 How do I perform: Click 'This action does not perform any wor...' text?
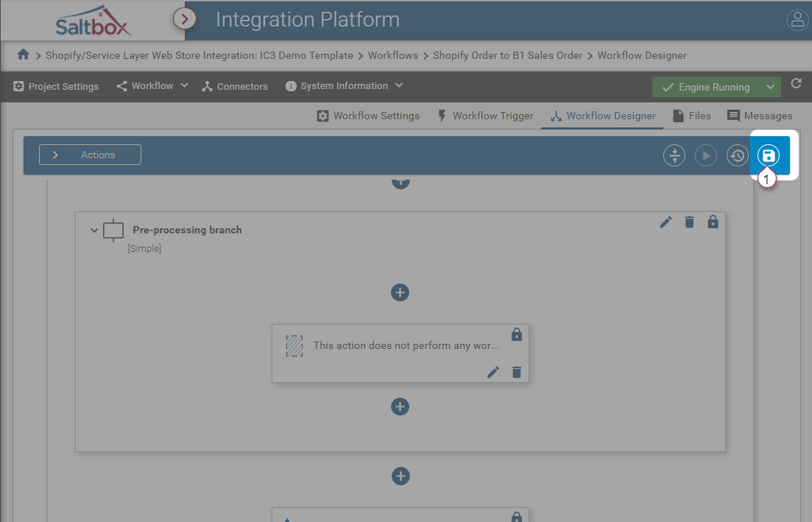(406, 345)
